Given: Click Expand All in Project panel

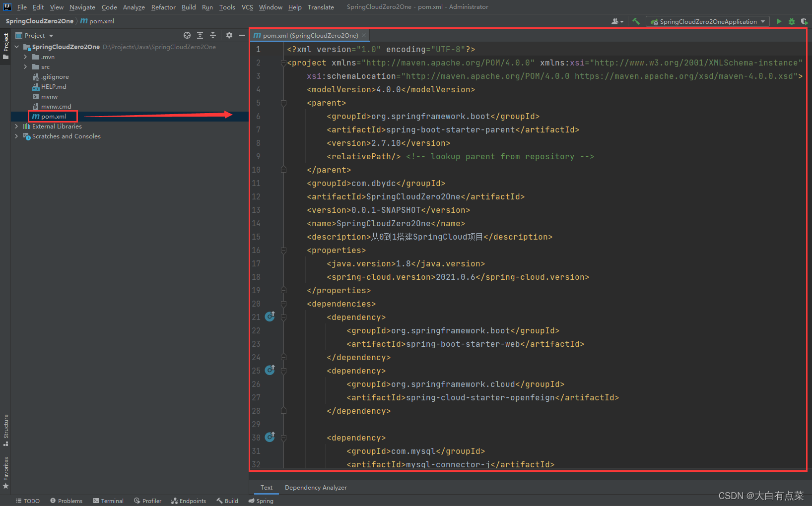Looking at the screenshot, I should coord(200,35).
